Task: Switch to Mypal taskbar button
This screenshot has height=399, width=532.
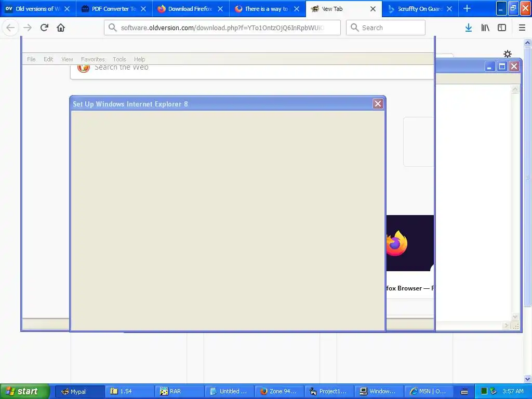Action: coord(79,391)
